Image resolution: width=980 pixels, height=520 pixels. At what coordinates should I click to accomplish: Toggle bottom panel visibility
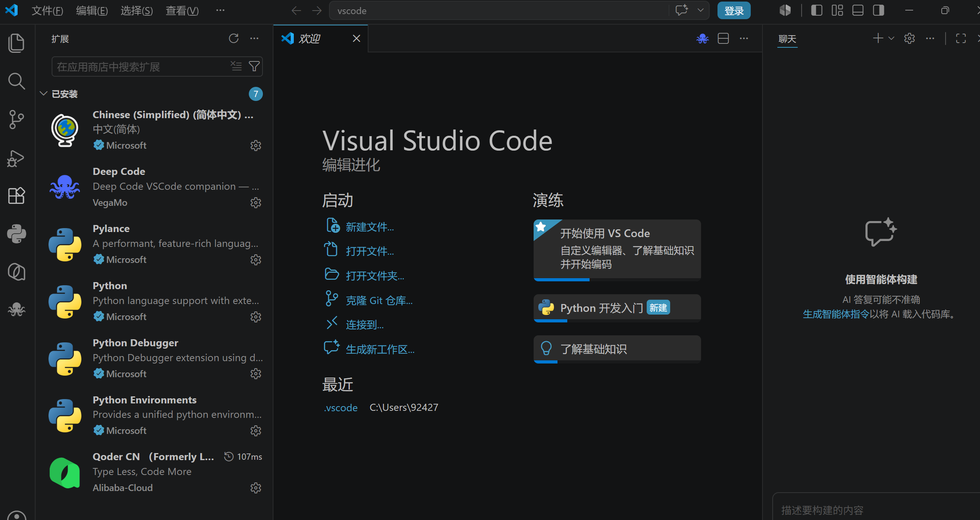point(858,11)
